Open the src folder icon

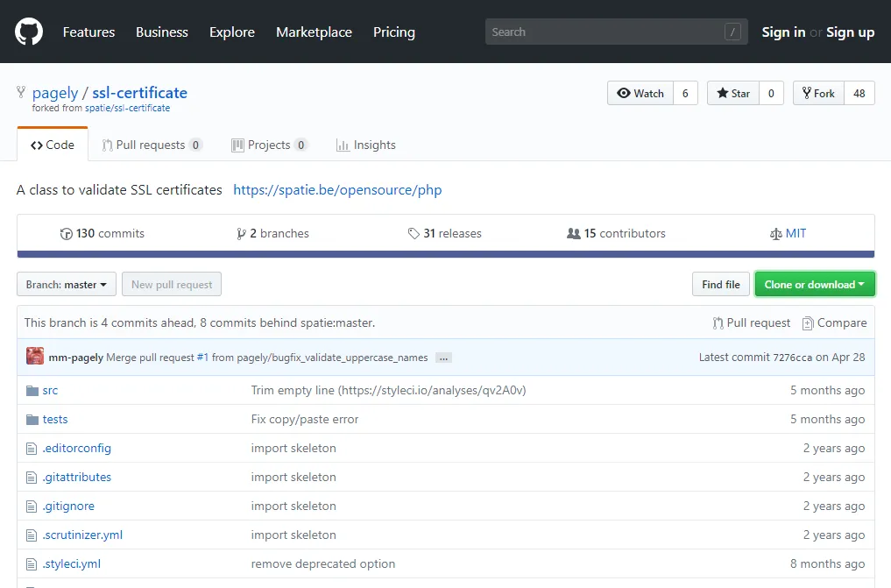[32, 390]
